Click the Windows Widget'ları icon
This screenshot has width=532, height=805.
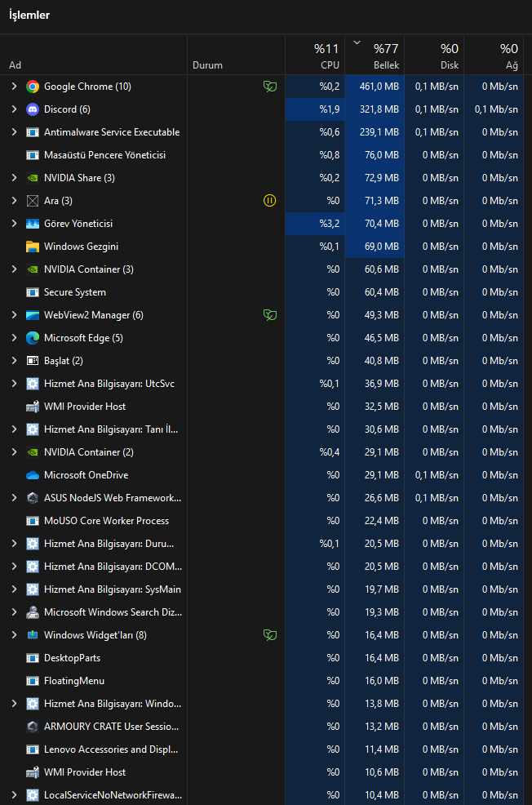point(33,635)
